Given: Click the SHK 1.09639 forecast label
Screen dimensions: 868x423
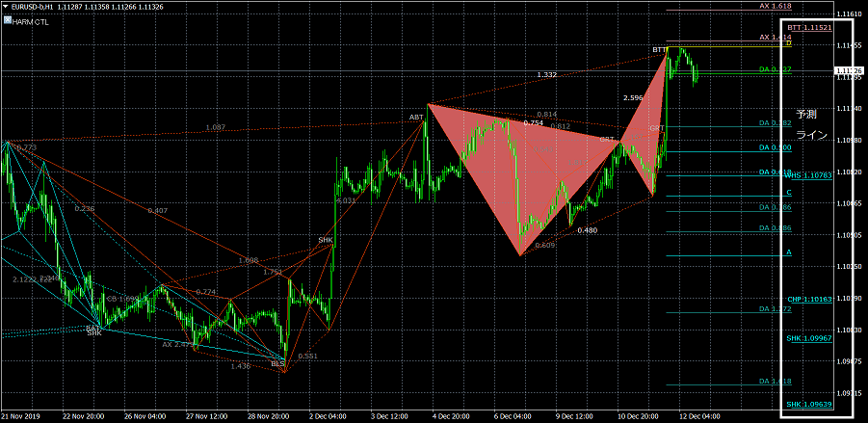Looking at the screenshot, I should (x=809, y=405).
